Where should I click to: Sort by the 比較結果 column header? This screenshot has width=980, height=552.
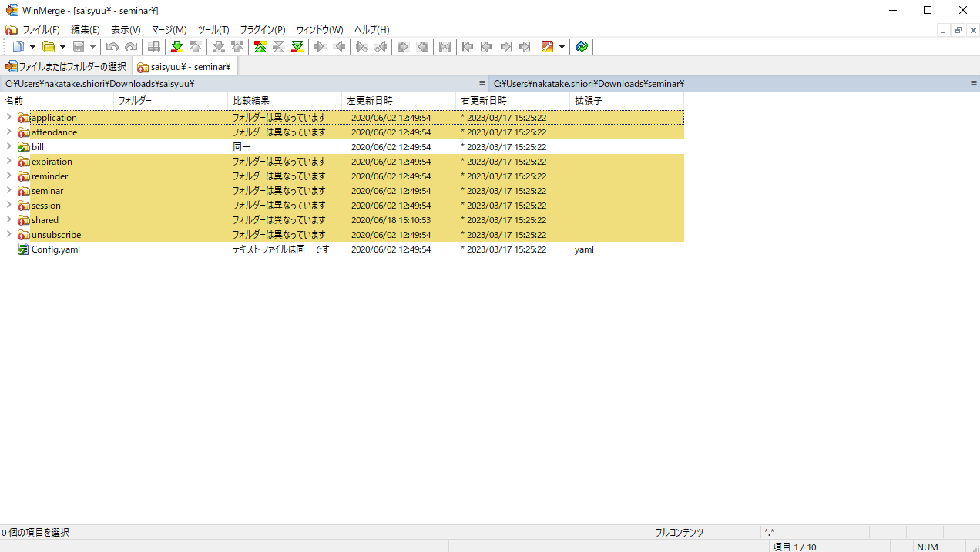click(x=285, y=100)
